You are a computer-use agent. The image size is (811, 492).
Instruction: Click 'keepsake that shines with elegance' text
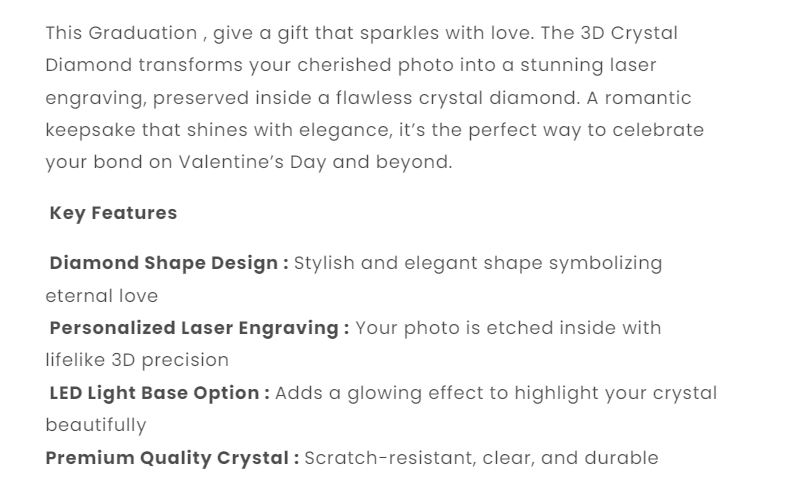197,130
